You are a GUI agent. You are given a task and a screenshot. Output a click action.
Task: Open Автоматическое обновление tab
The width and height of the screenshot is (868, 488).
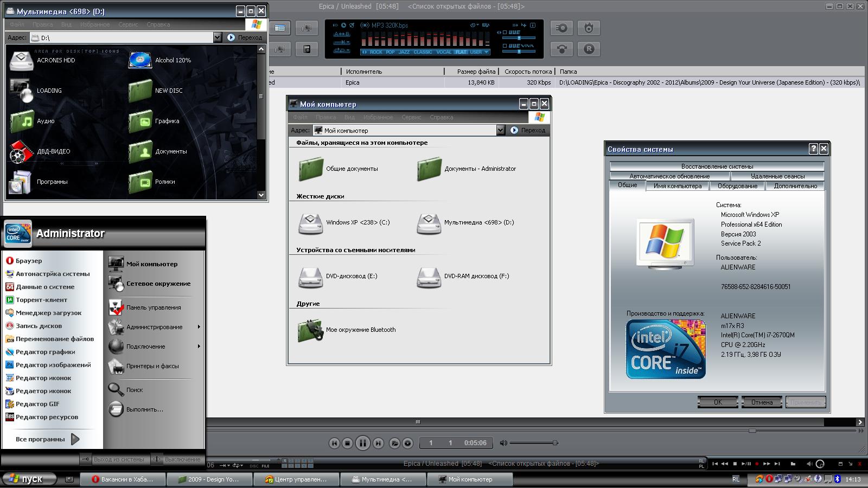[669, 176]
